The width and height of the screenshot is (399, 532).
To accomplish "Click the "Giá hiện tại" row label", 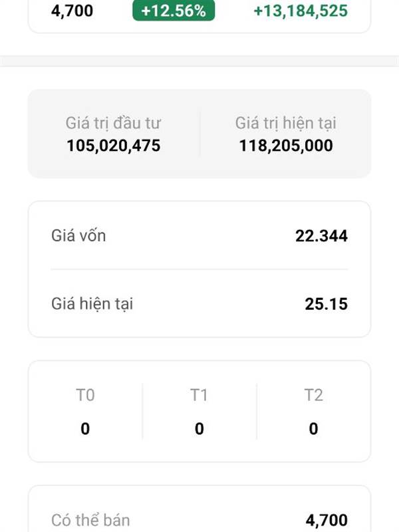I will 92,304.
